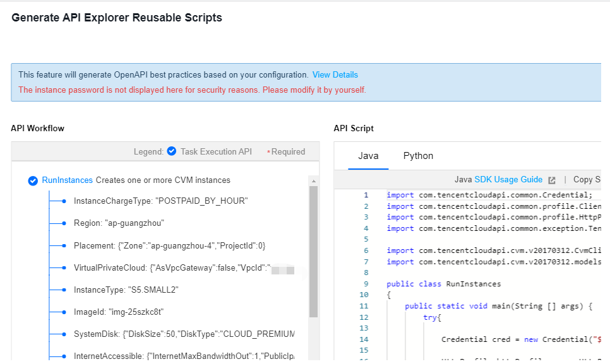Screen dimensions: 610x364
Task: Click the node dot beside InstanceChargeType
Action: point(64,201)
